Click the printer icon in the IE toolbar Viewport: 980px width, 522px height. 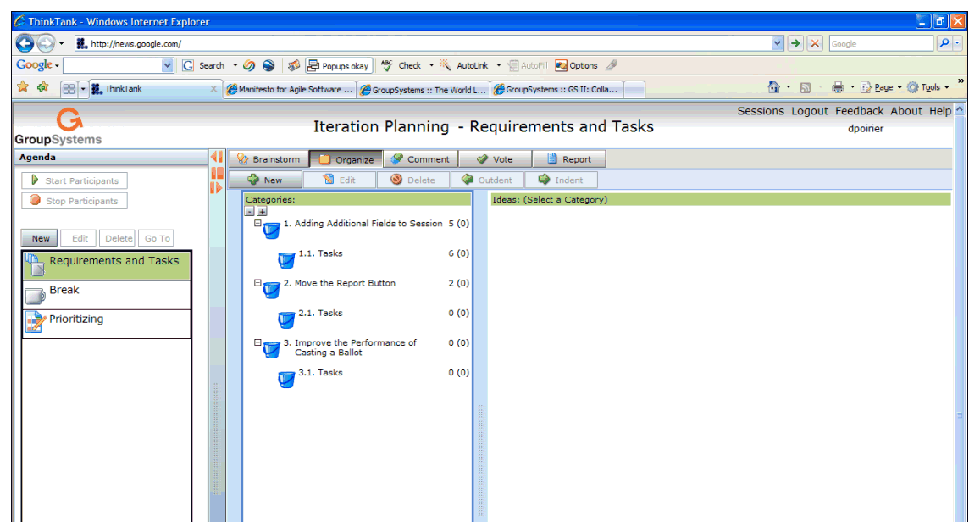tap(838, 87)
